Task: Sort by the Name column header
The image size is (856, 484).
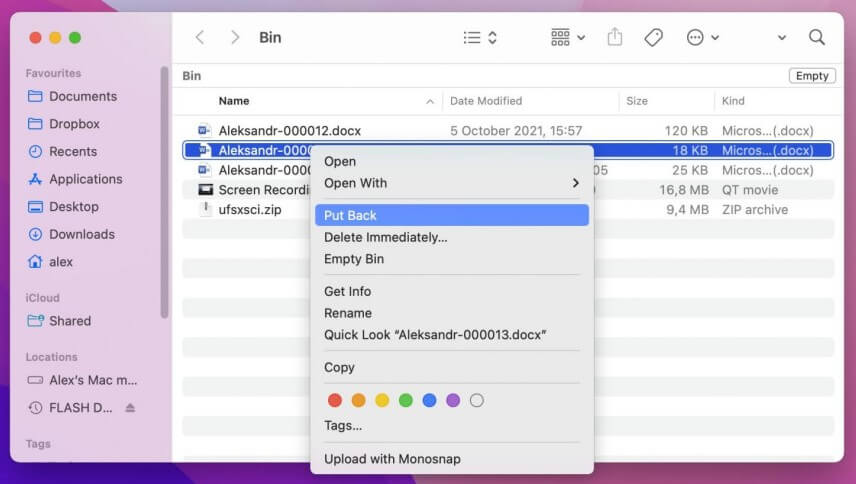Action: (x=234, y=101)
